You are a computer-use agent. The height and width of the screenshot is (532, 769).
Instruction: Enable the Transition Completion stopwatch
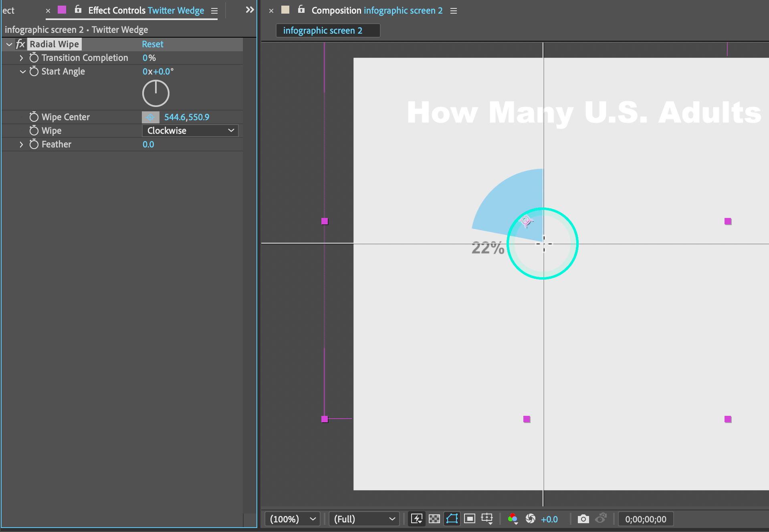pyautogui.click(x=34, y=58)
